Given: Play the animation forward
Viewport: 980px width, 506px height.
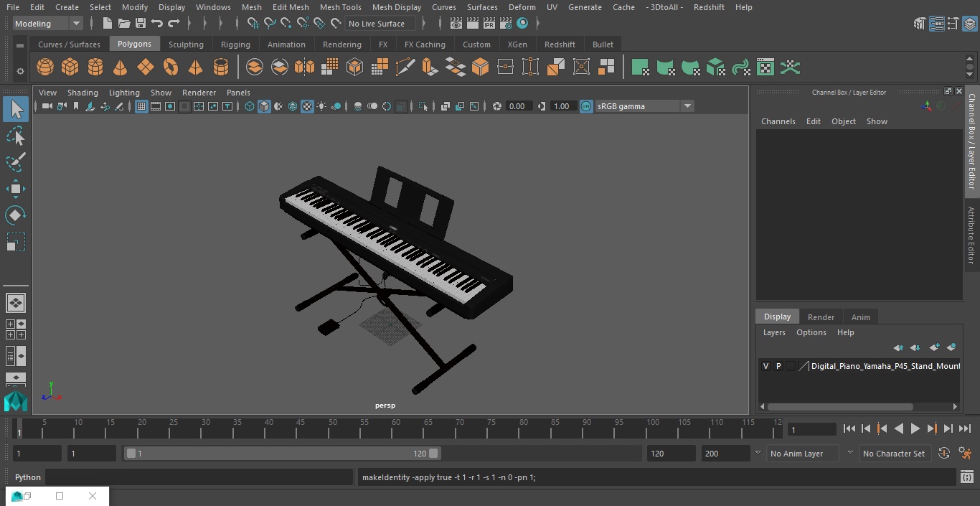Looking at the screenshot, I should (915, 428).
